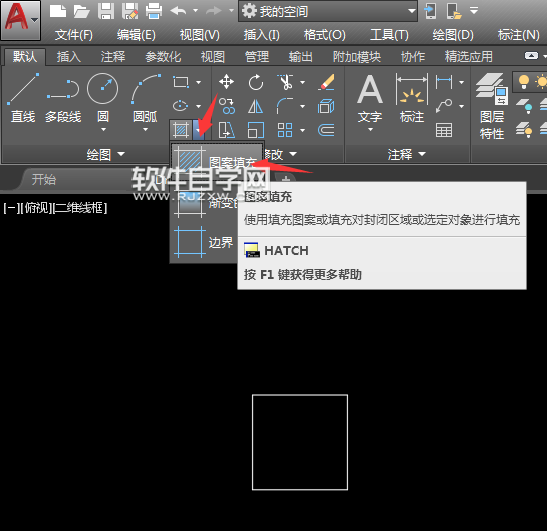The image size is (547, 531).
Task: Save the drawing with the floppy icon
Action: coord(106,11)
